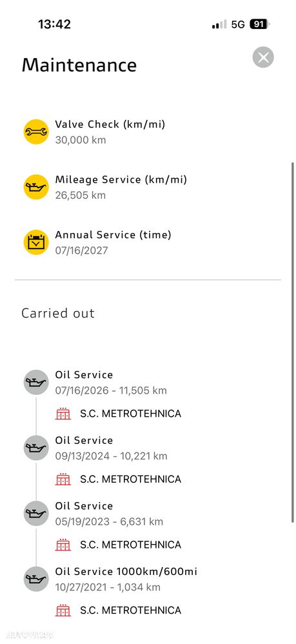Tap the yellow wrench Valve Check icon
Image resolution: width=296 pixels, height=644 pixels.
pyautogui.click(x=36, y=132)
